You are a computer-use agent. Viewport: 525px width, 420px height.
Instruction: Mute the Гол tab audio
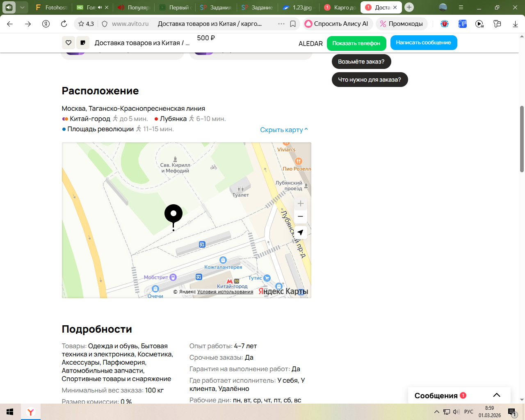[x=100, y=7]
